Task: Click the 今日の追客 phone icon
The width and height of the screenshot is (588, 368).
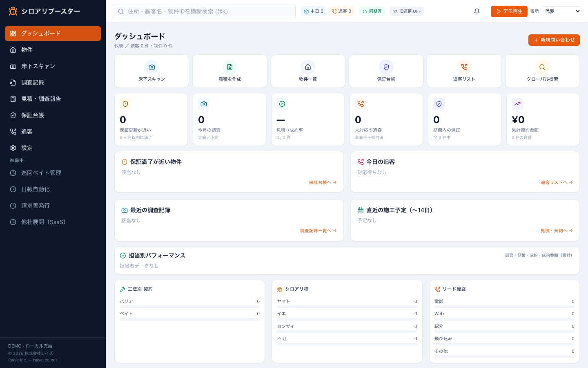Action: [361, 162]
